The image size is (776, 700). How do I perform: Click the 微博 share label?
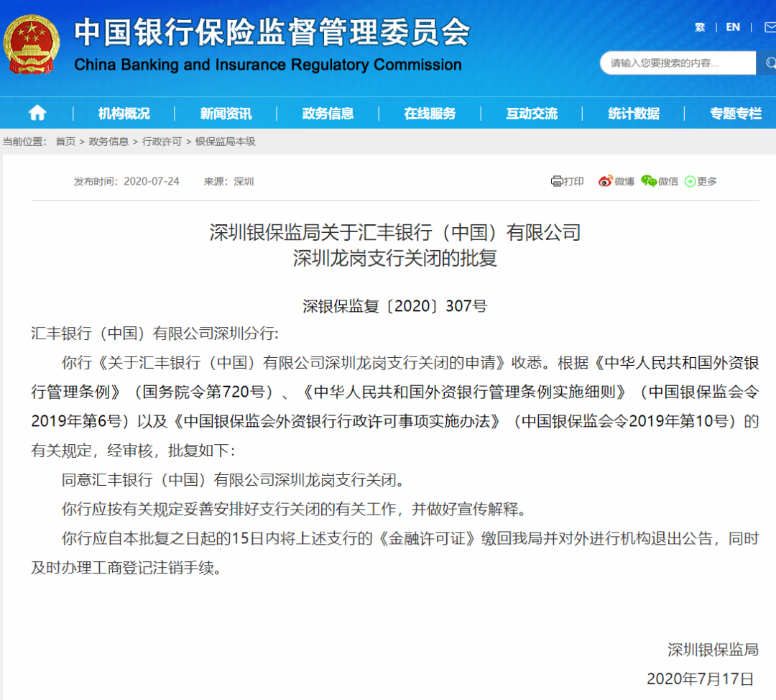click(624, 182)
